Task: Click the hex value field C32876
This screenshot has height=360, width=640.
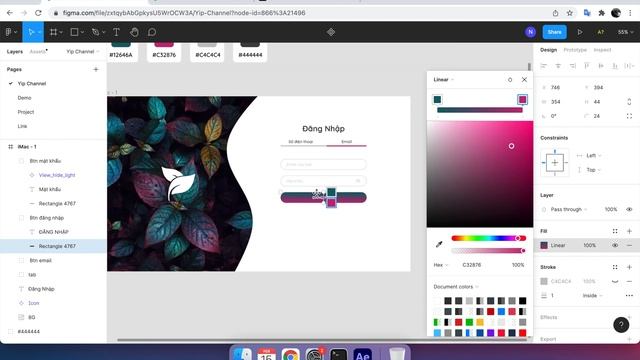Action: (471, 265)
